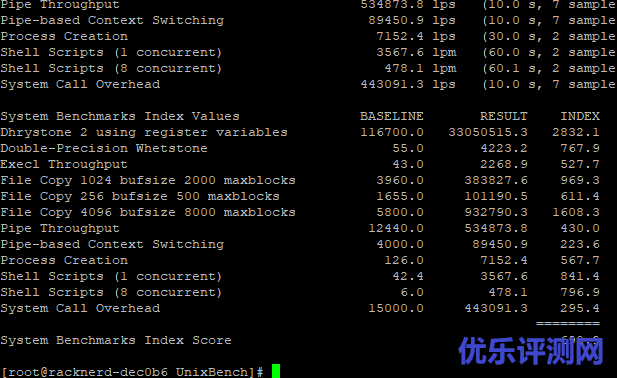Click Shell Scripts (8 concurrent) index 796.9
The height and width of the screenshot is (378, 617).
580,292
